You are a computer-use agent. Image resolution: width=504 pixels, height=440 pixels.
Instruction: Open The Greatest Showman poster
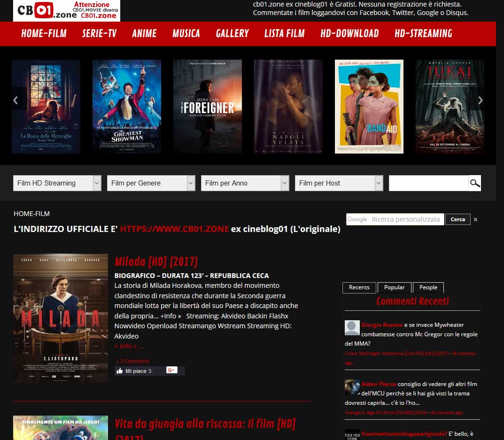127,107
